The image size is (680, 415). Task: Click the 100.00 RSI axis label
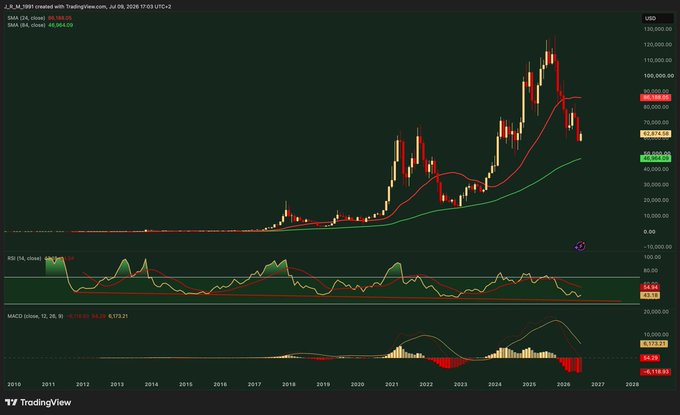652,257
